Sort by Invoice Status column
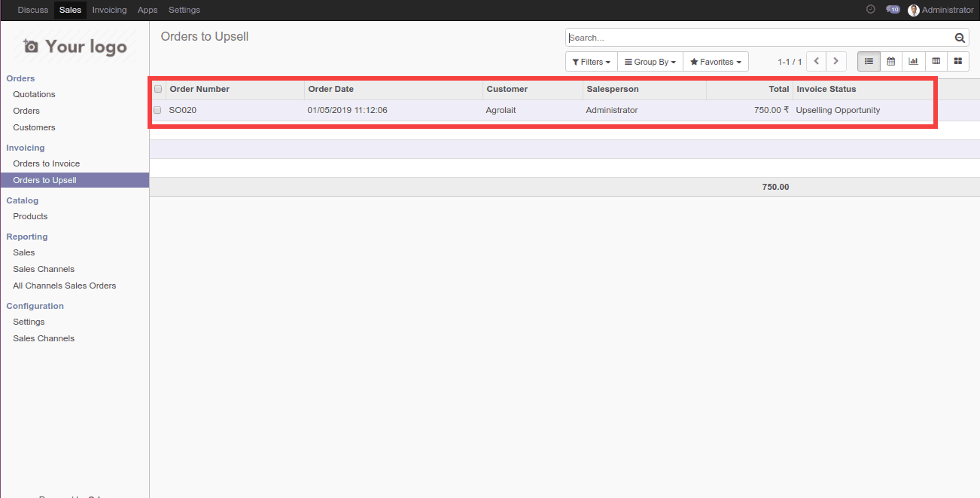 [x=863, y=89]
